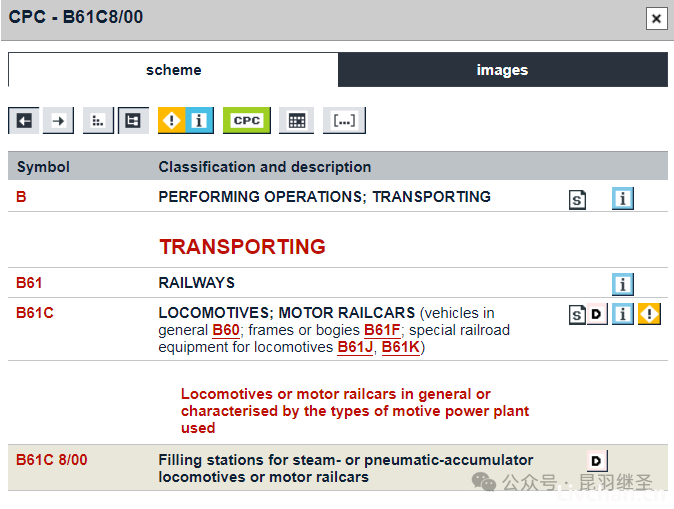Click the D icon in the B61C 8/00 row
This screenshot has width=674, height=509.
[x=597, y=461]
